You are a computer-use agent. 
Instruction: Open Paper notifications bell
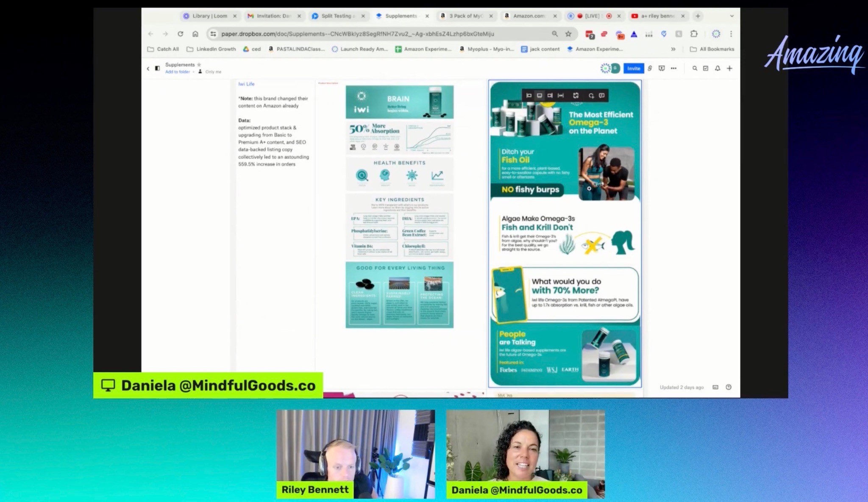click(x=718, y=68)
